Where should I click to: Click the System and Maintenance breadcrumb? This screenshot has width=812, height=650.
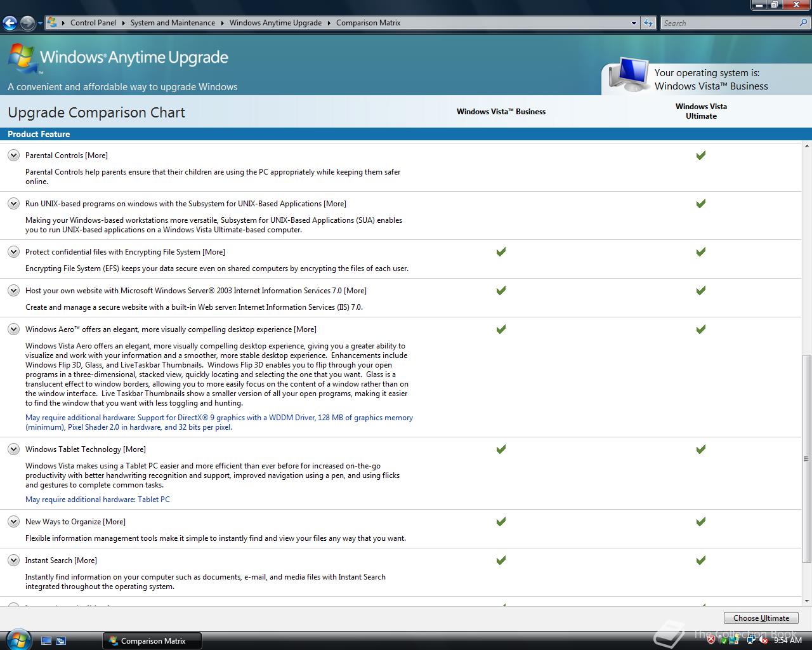pyautogui.click(x=173, y=23)
